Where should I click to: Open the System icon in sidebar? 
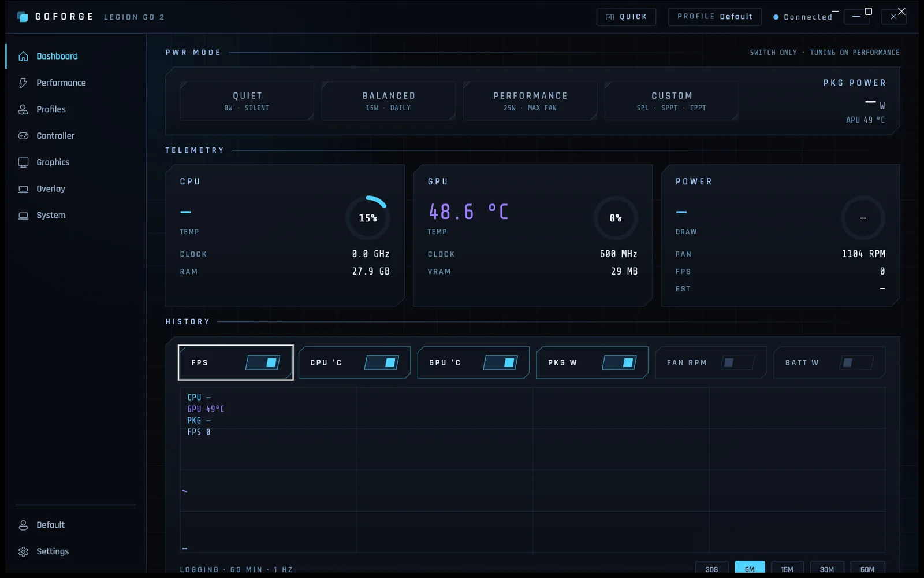(x=23, y=216)
